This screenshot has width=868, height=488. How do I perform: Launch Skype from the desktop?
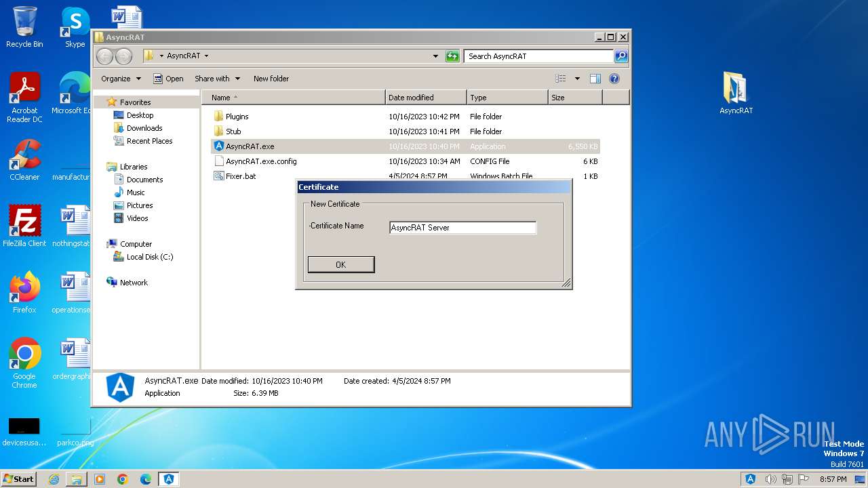click(75, 27)
